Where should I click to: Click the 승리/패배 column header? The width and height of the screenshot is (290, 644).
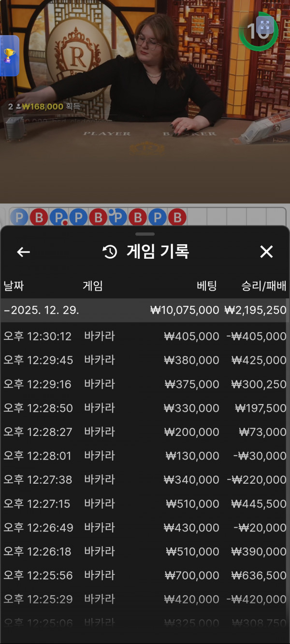coord(264,286)
